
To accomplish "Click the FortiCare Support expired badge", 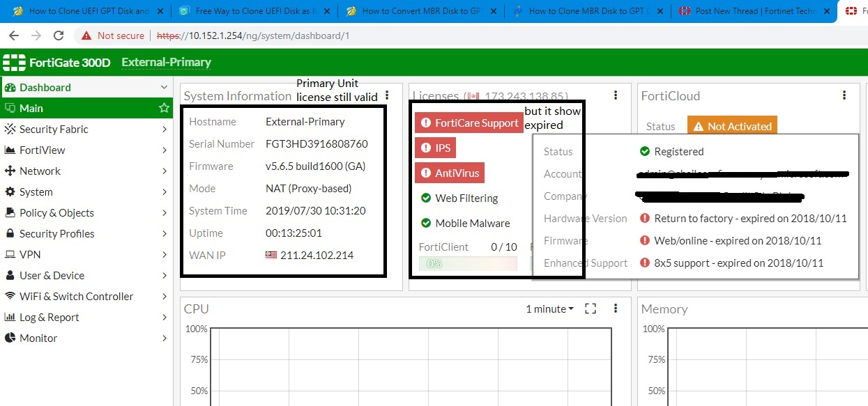I will [x=469, y=123].
